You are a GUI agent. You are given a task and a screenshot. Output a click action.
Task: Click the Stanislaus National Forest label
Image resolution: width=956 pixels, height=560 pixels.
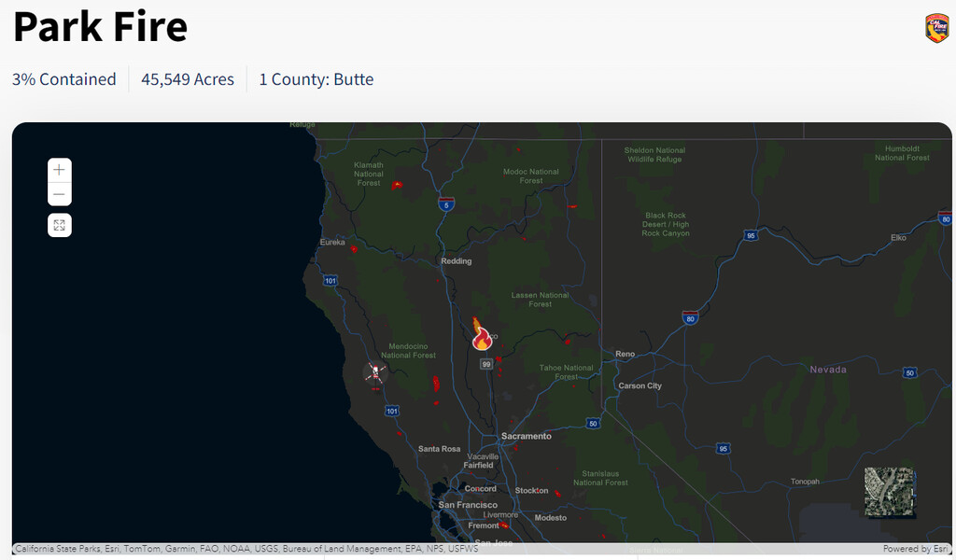click(600, 478)
